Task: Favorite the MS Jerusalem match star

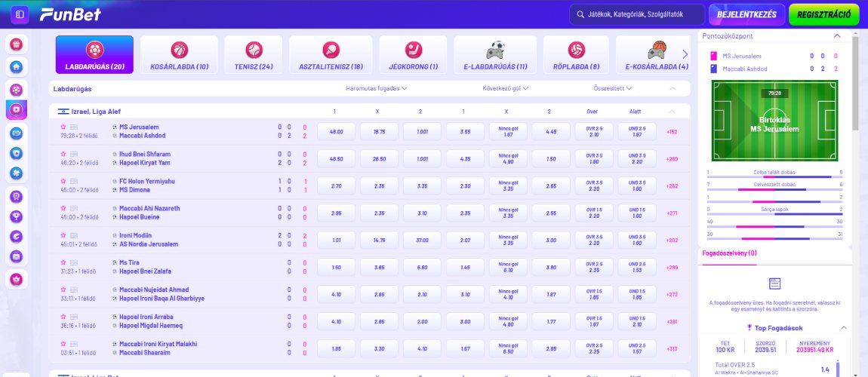Action: tap(63, 127)
